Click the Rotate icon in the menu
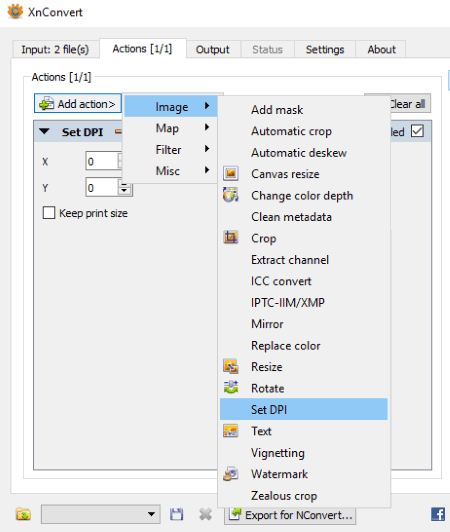 click(x=231, y=387)
